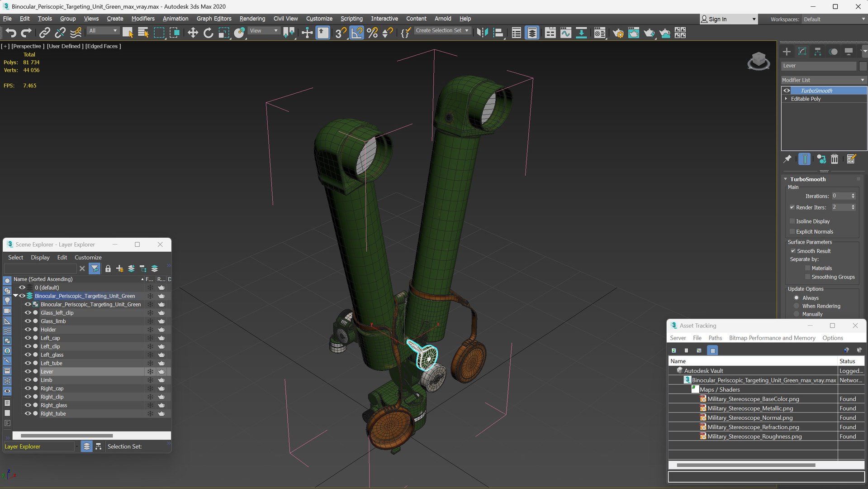Select Military_Stereoscope_Normal.png in Asset Tracking
868x489 pixels.
(x=750, y=417)
